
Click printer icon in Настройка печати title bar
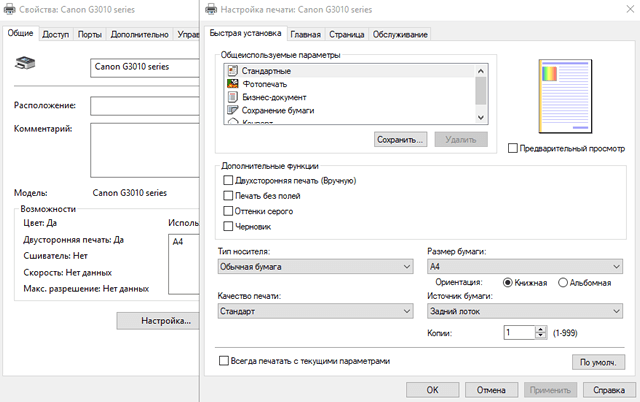(211, 9)
